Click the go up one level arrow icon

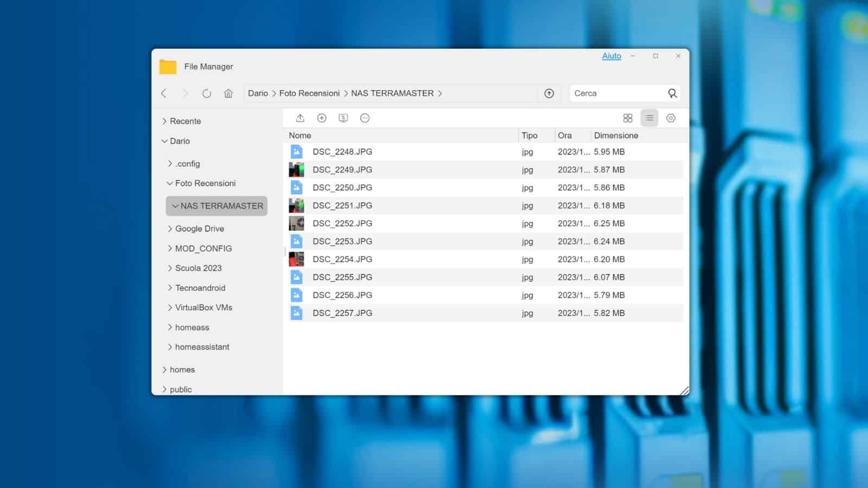tap(549, 93)
